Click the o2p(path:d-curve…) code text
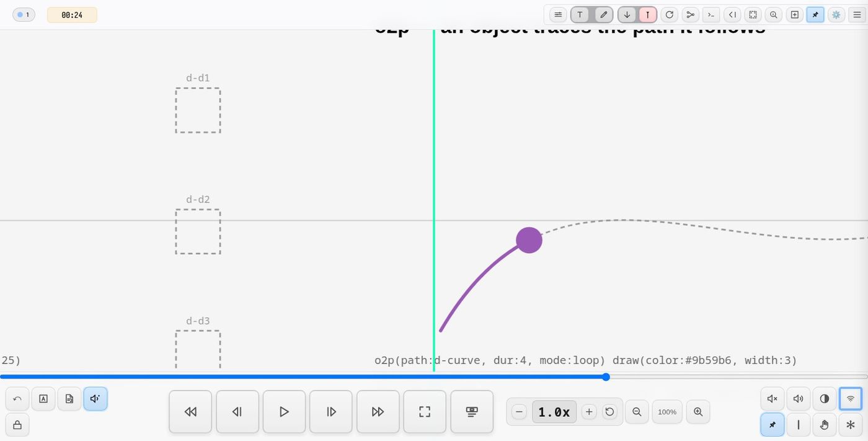 point(586,360)
